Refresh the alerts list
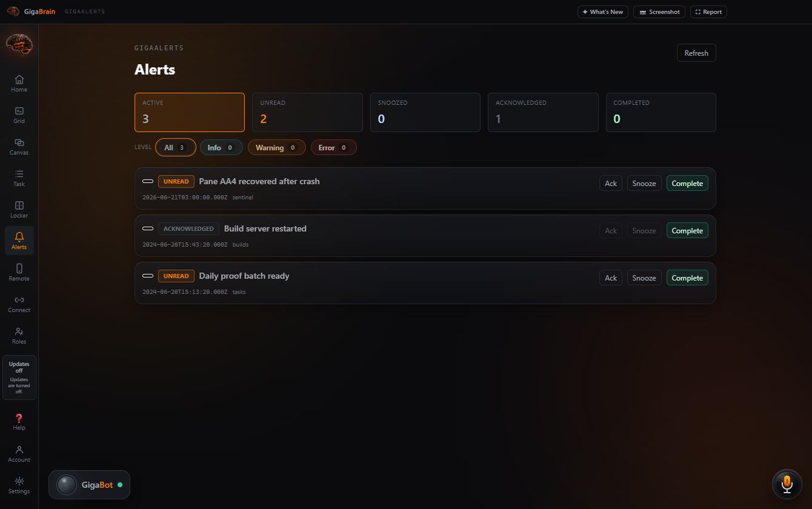The width and height of the screenshot is (812, 509). pyautogui.click(x=696, y=53)
